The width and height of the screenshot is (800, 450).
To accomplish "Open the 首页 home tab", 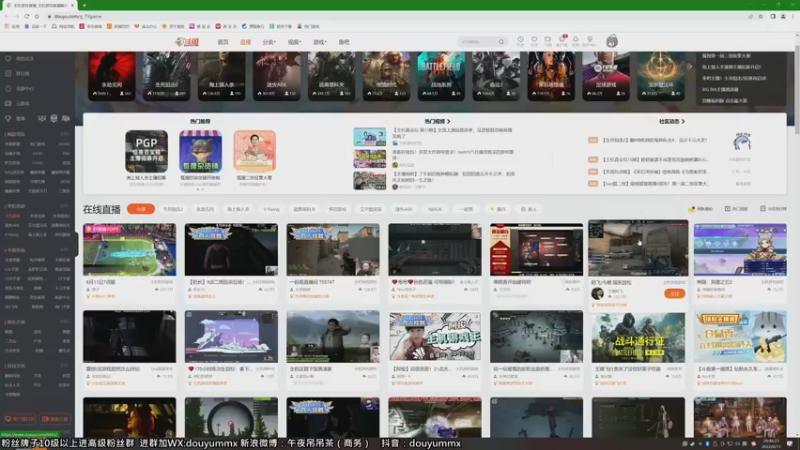I will pos(223,42).
